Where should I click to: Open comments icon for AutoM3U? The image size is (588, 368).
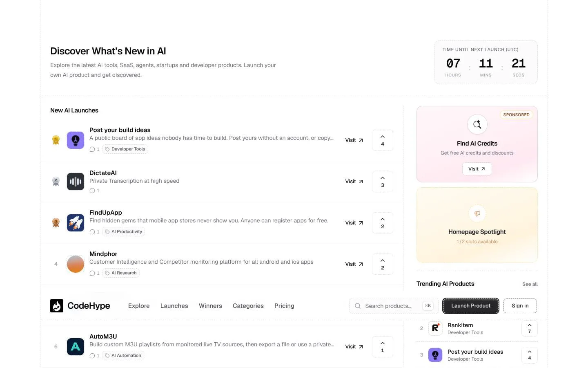(x=92, y=356)
